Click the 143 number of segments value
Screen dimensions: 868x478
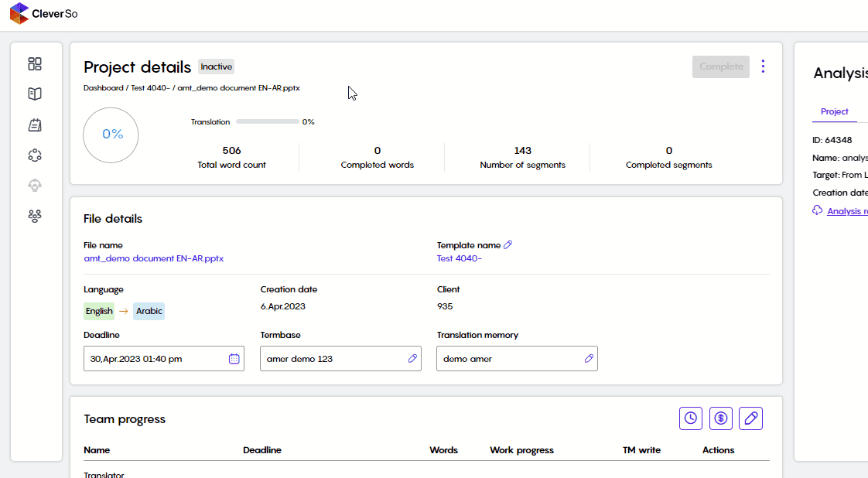[x=522, y=151]
